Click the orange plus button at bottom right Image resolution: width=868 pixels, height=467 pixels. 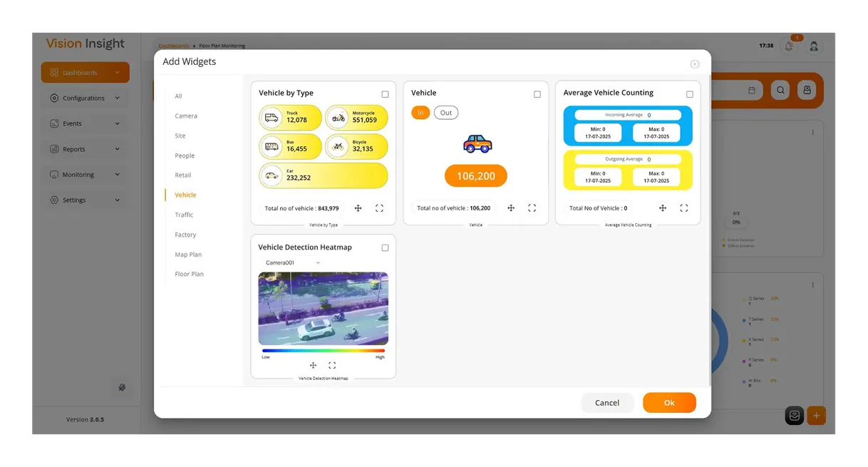pos(817,416)
